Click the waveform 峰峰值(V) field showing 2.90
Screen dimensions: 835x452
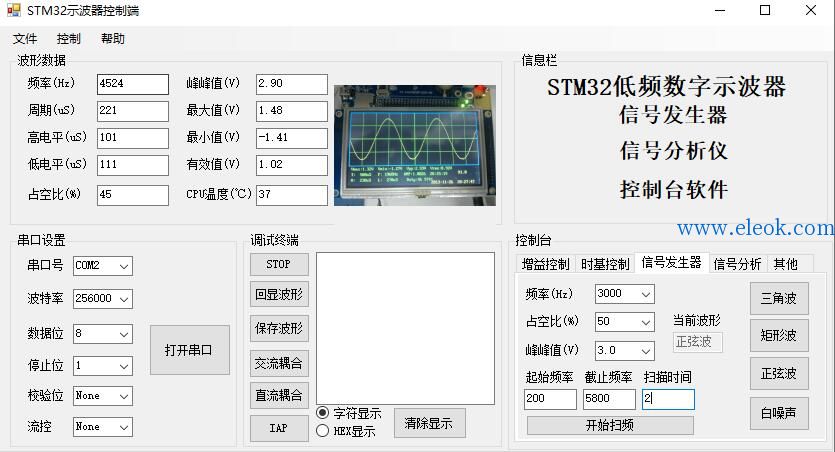pyautogui.click(x=291, y=84)
